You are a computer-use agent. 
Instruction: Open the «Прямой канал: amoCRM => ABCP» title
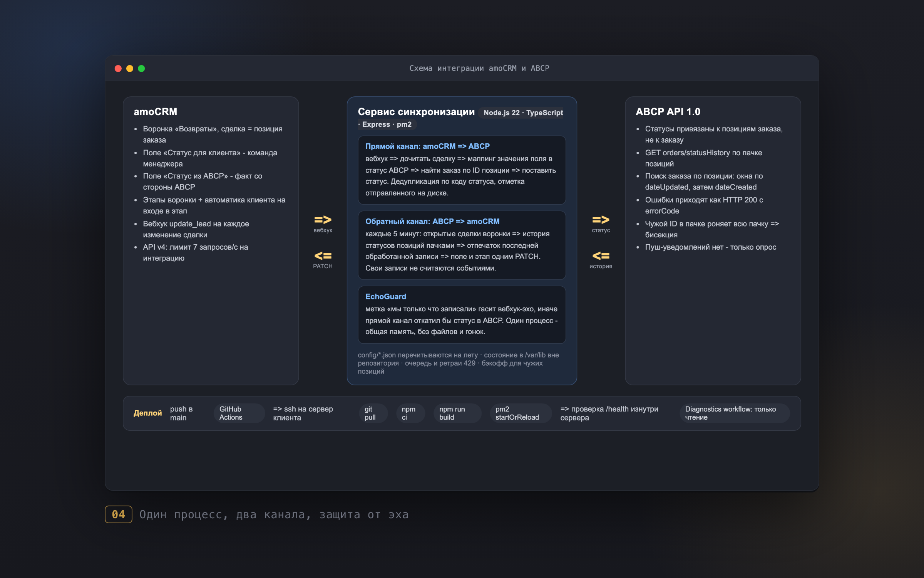[428, 146]
